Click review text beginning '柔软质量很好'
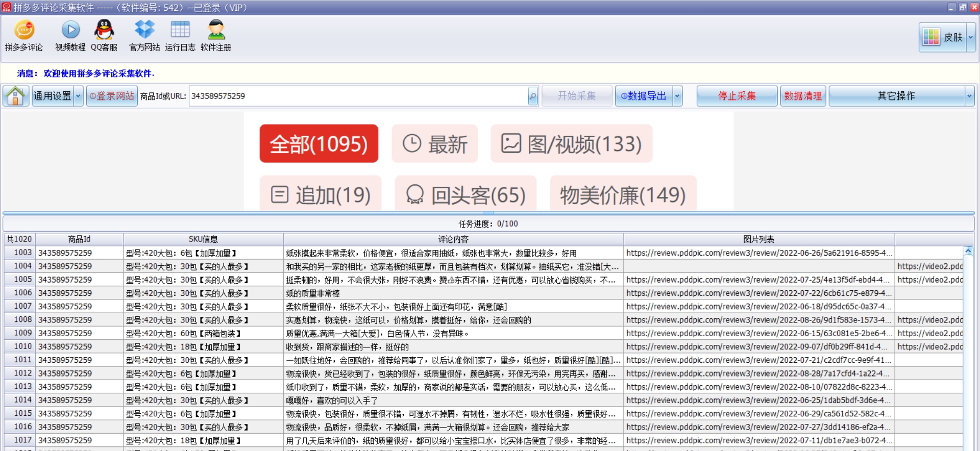980x451 pixels. [x=396, y=307]
